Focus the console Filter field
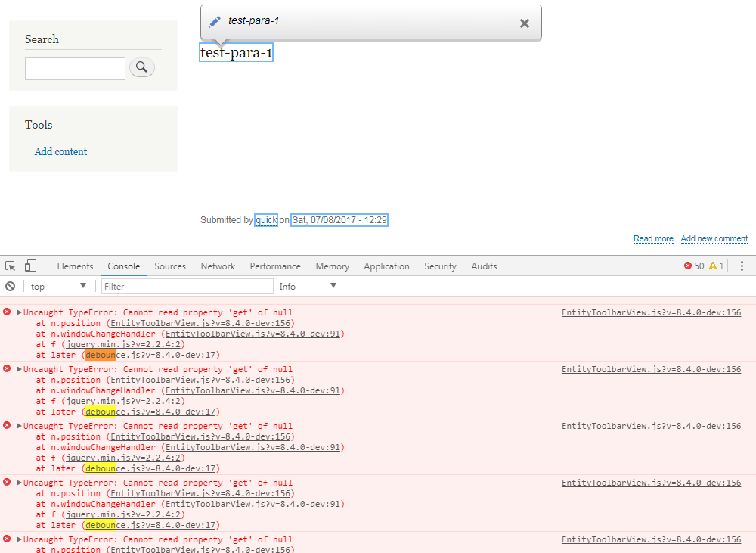 tap(187, 286)
